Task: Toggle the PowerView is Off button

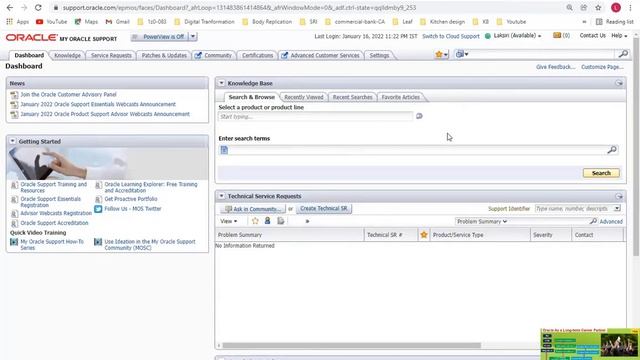Action: [159, 37]
